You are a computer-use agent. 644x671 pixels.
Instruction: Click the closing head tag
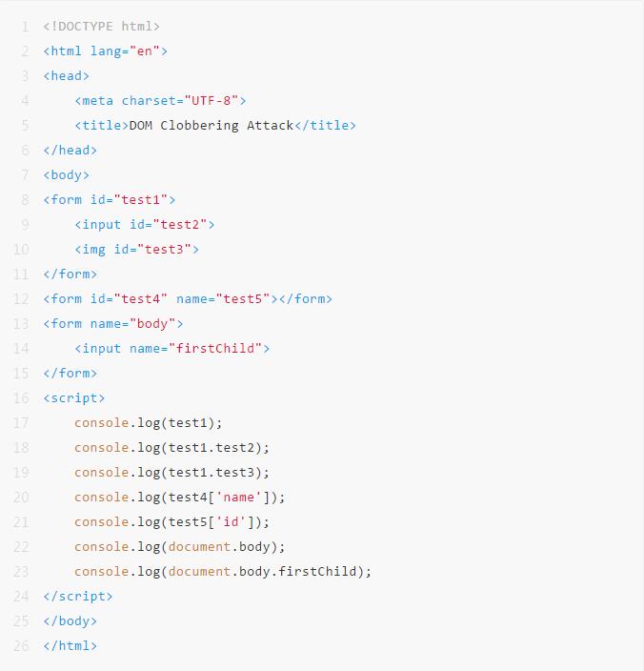tap(70, 151)
